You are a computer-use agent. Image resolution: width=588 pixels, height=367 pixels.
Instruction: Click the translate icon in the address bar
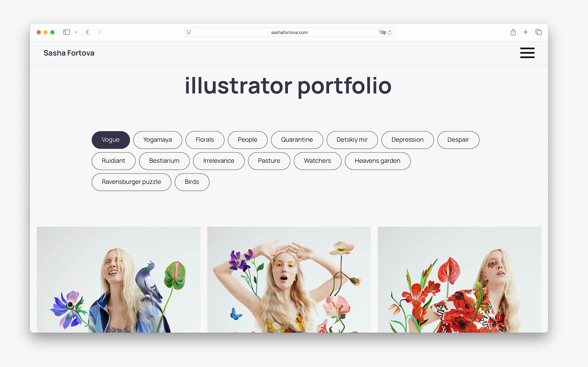click(x=382, y=32)
